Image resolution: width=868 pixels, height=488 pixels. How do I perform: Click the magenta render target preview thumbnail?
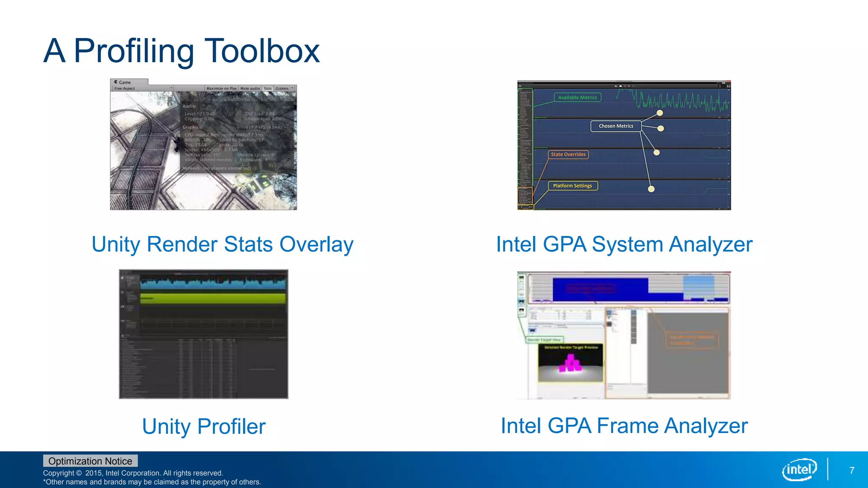tap(570, 363)
